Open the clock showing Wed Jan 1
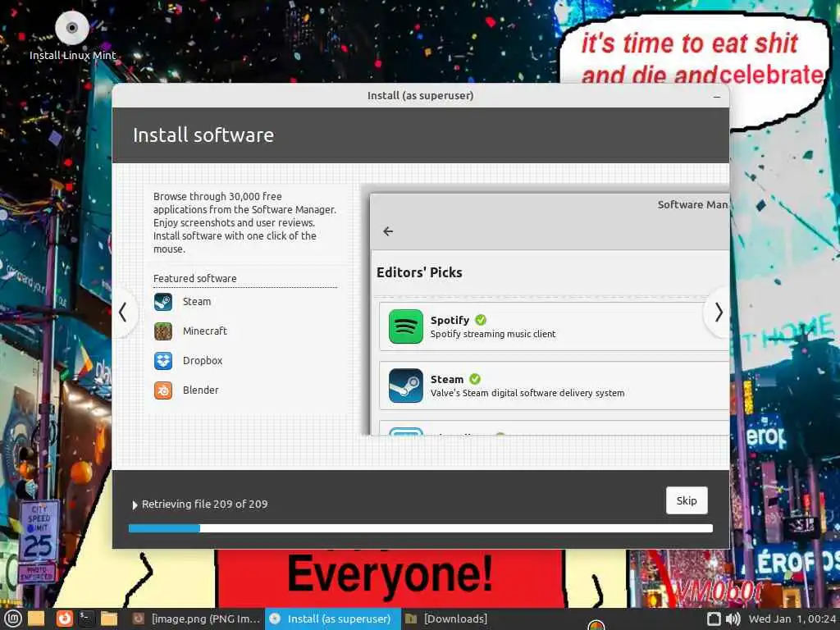Viewport: 840px width, 630px height. (x=792, y=619)
